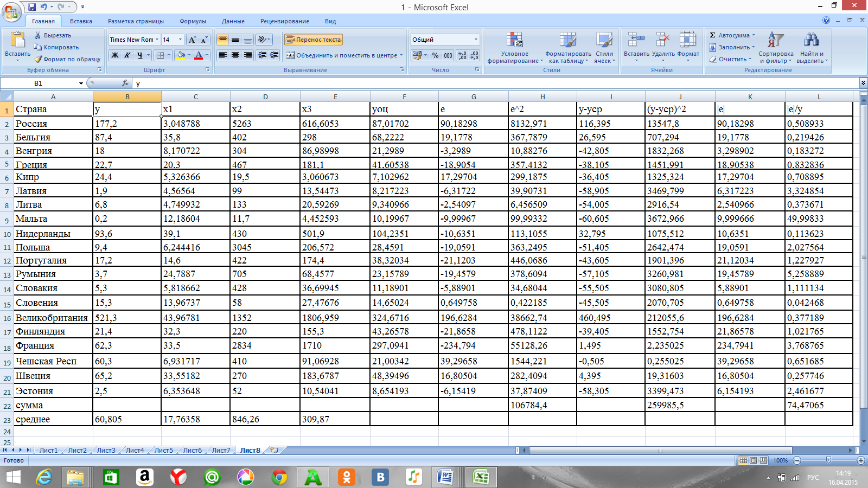Expand the number format dropdown showing Общий
The width and height of the screenshot is (868, 488).
coord(476,40)
